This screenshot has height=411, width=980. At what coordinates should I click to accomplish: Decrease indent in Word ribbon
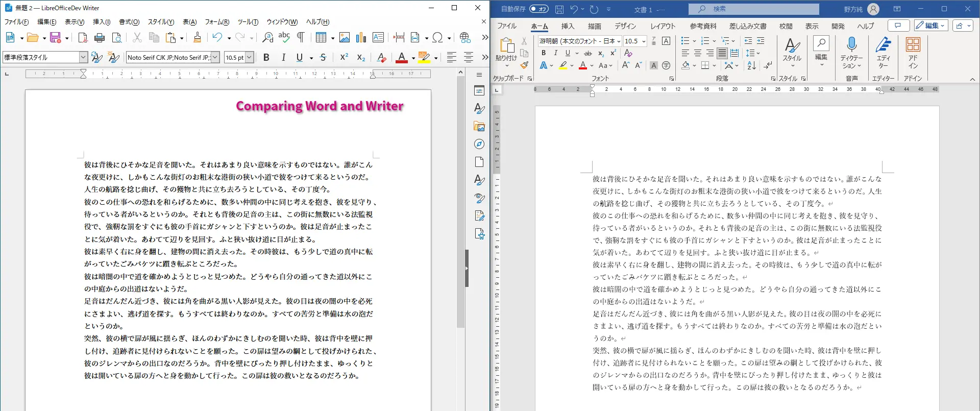click(x=748, y=41)
